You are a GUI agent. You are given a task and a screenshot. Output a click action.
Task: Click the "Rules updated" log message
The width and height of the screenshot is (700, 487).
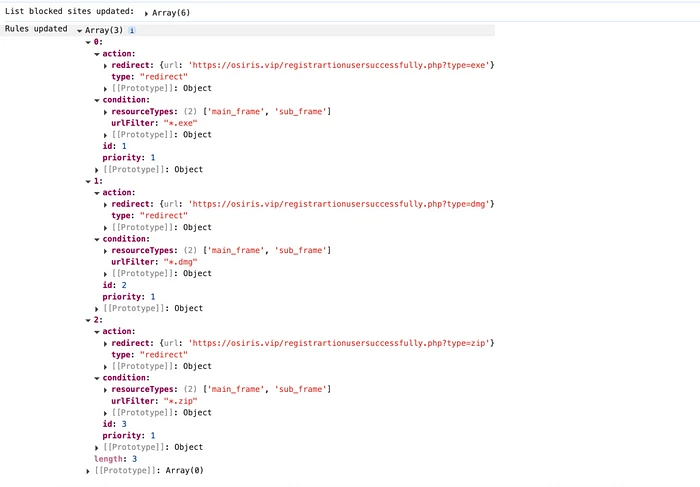tap(36, 29)
